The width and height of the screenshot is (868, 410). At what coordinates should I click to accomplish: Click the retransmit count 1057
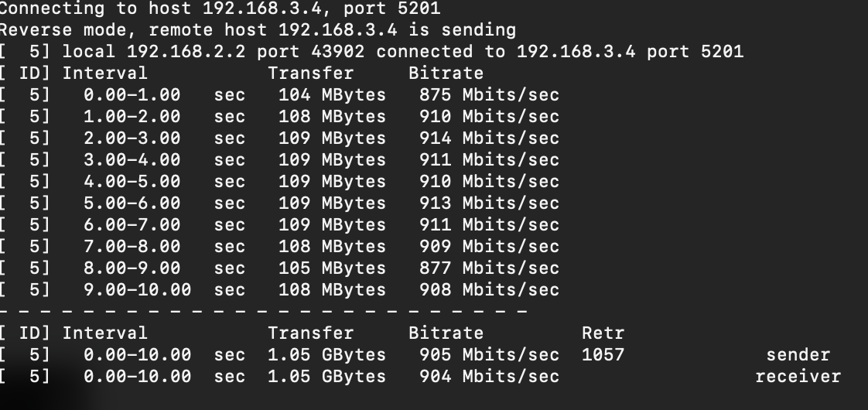(x=603, y=354)
